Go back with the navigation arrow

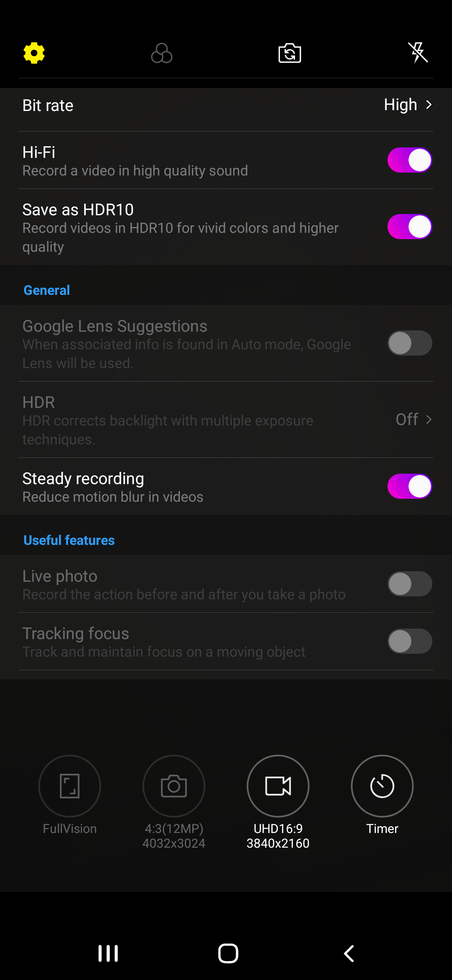pyautogui.click(x=349, y=954)
